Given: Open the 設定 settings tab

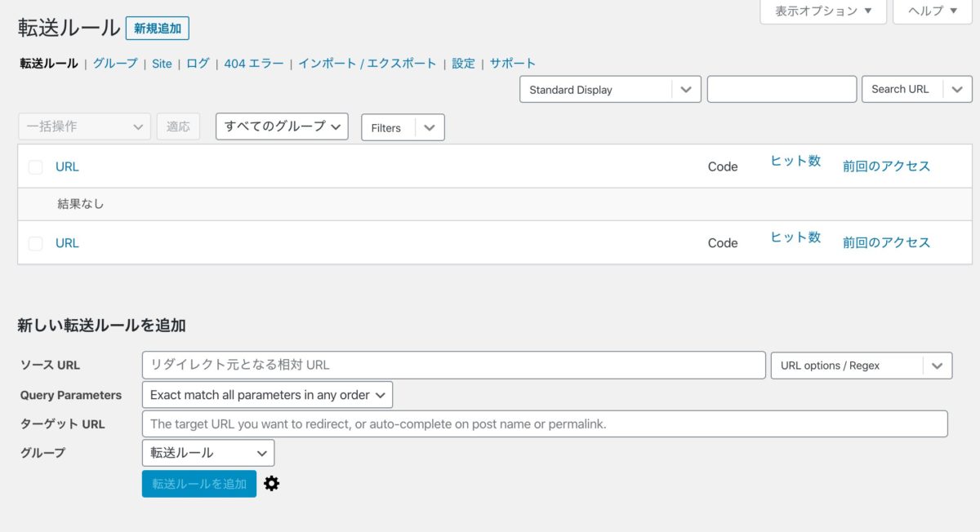Looking at the screenshot, I should (x=463, y=64).
